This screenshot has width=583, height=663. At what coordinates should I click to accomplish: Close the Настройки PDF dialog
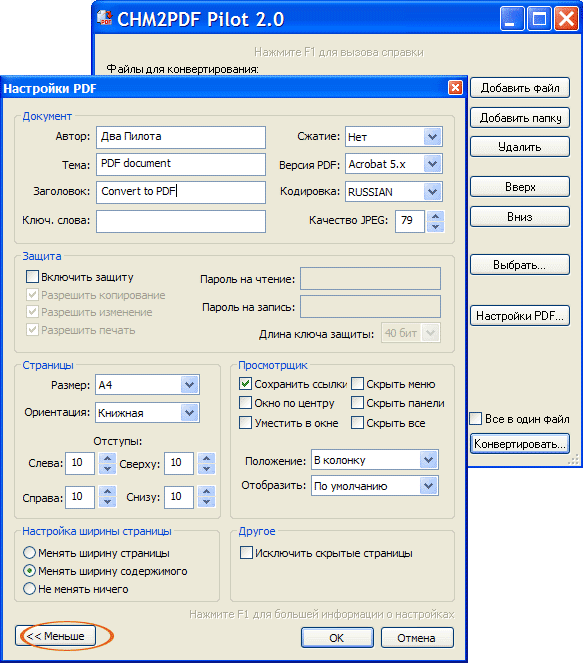(455, 88)
